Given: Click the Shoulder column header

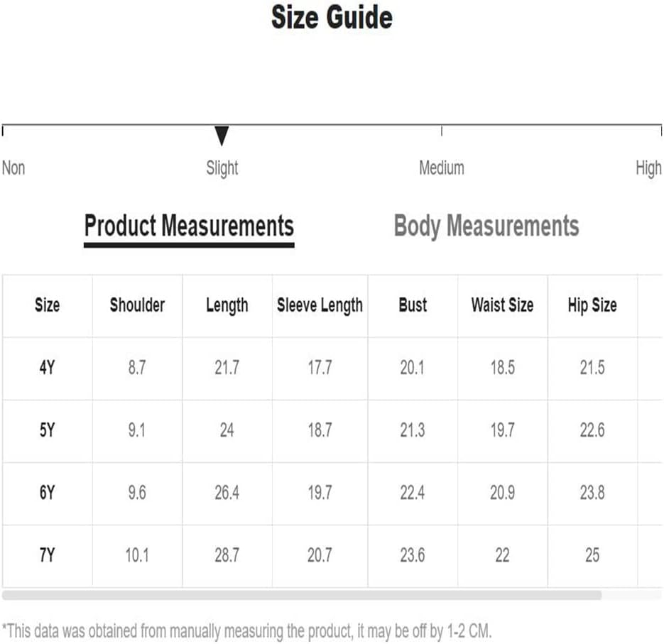Looking at the screenshot, I should pos(137,305).
